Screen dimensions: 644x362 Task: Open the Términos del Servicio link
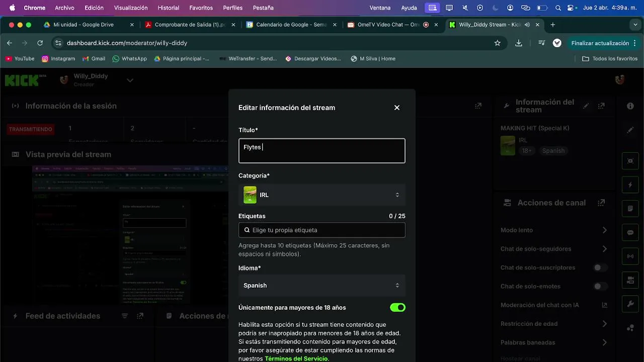296,358
